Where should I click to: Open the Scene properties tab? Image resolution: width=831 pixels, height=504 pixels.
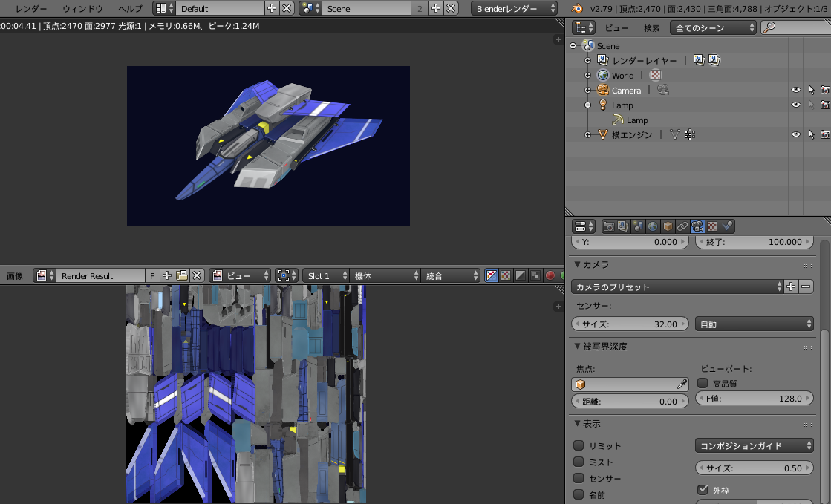click(x=638, y=227)
